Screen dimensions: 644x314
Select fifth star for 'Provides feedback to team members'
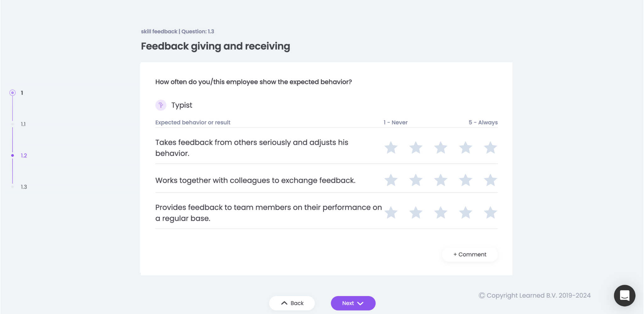click(490, 213)
